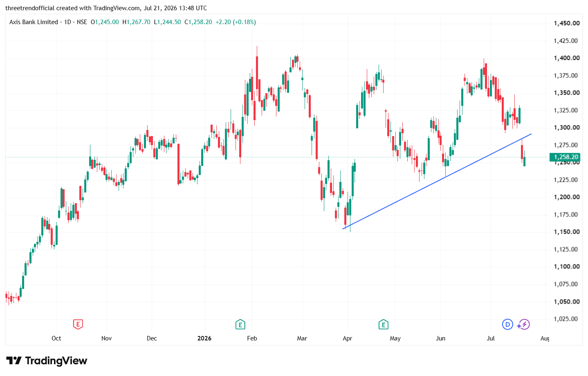Click the Jul label on time axis
Screen dimensions: 588x376
point(491,338)
